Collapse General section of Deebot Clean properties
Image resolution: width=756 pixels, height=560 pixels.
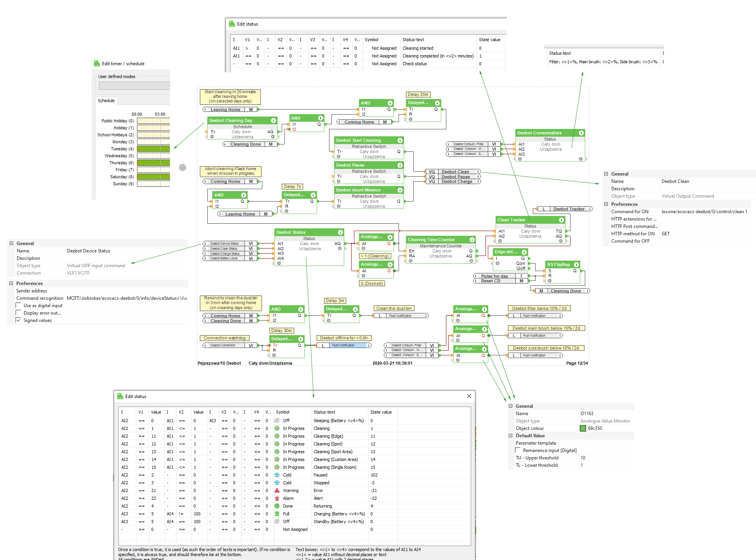[x=606, y=174]
